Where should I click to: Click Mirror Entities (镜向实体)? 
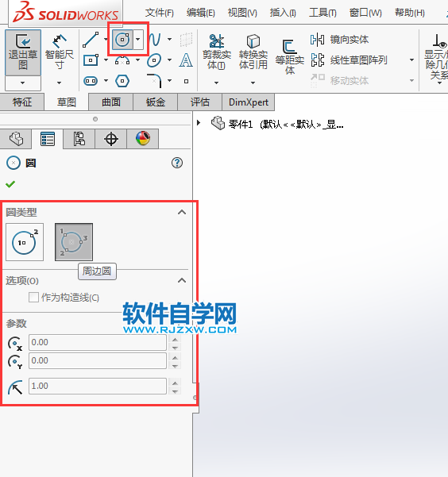[340, 40]
